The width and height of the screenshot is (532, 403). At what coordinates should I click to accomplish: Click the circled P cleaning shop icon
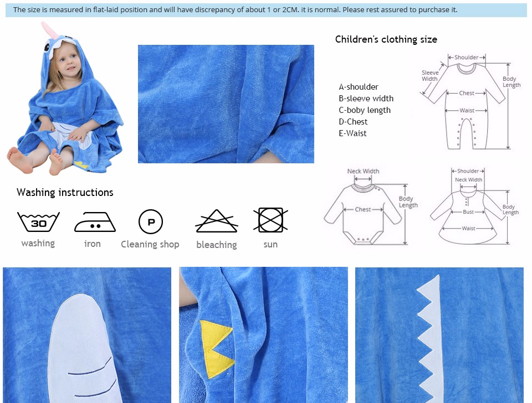[x=151, y=221]
